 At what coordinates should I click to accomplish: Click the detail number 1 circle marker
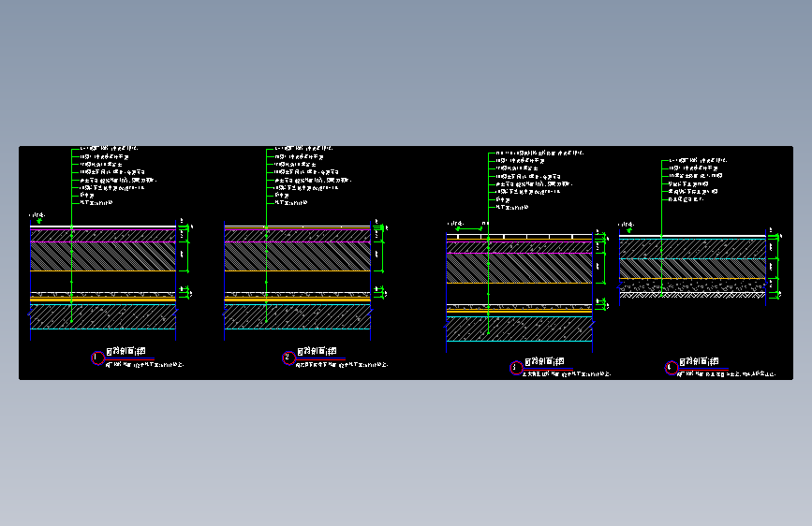pyautogui.click(x=98, y=358)
